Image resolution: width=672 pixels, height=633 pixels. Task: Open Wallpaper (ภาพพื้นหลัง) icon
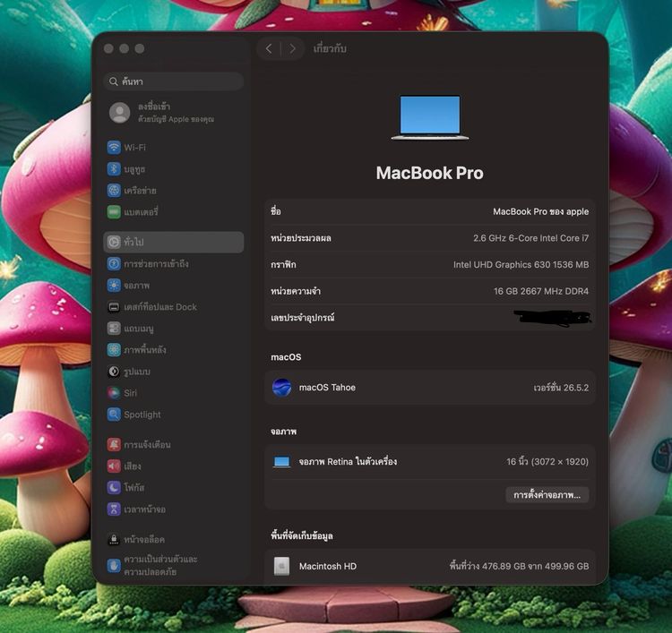114,349
